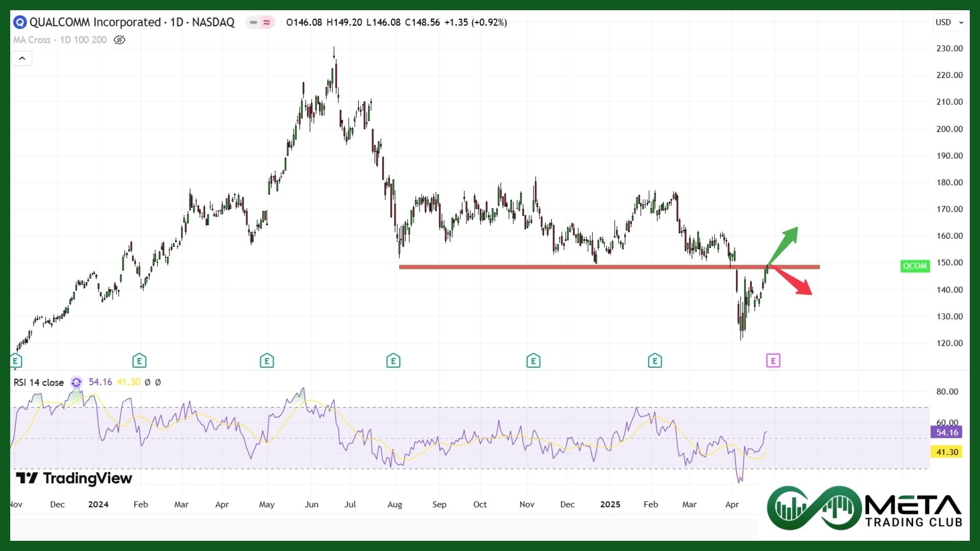Click the TradingView logo link
Screen dimensions: 980x551
(x=74, y=479)
